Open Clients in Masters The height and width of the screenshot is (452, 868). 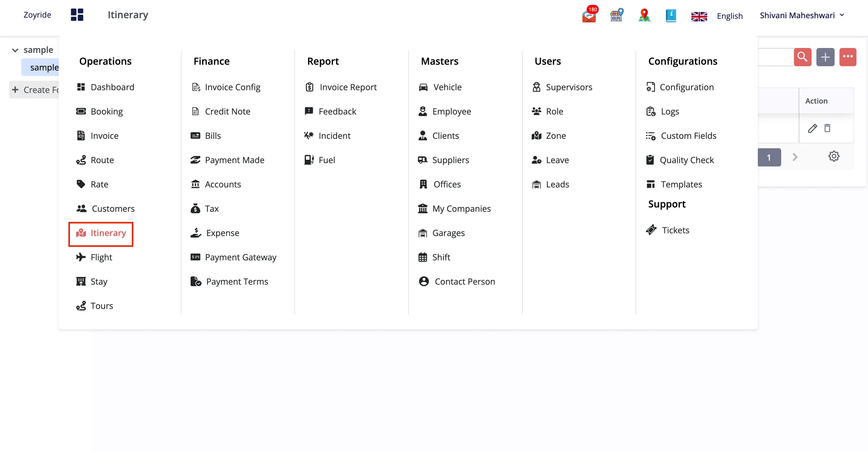pos(439,135)
